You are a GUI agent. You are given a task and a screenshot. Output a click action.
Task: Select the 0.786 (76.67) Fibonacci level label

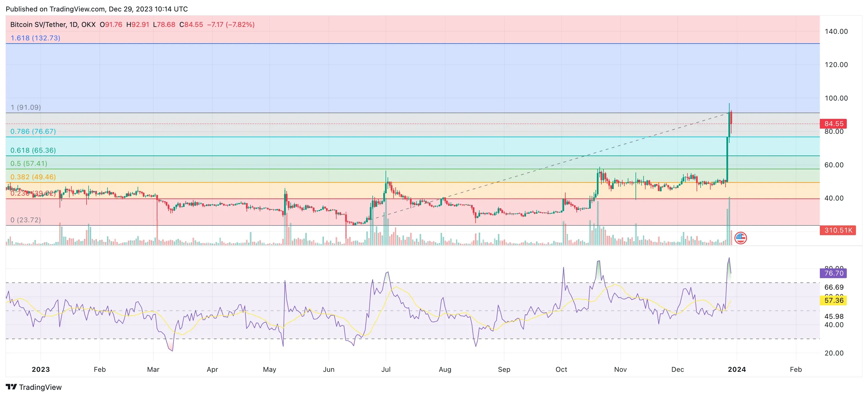[x=33, y=131]
